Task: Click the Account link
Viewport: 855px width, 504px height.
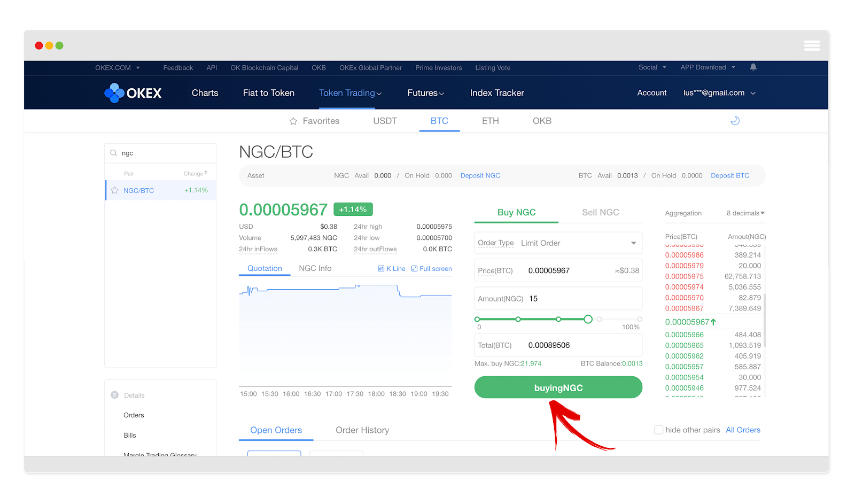Action: pos(652,93)
